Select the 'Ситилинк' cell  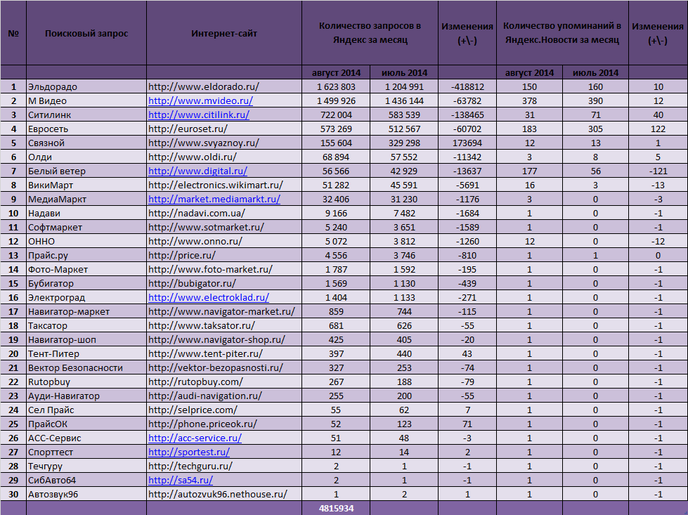pyautogui.click(x=86, y=115)
